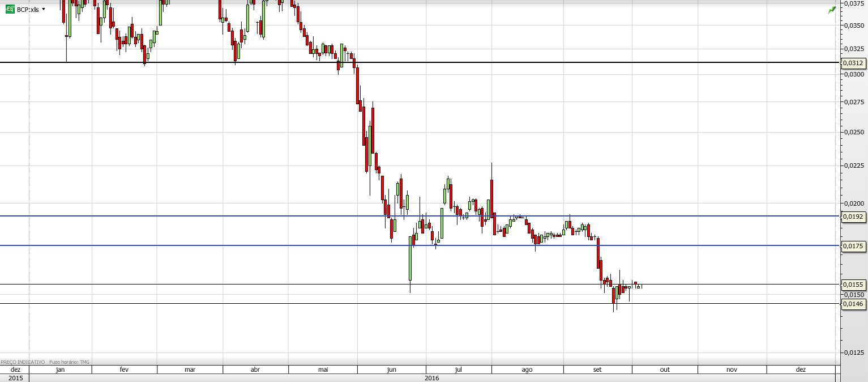The width and height of the screenshot is (868, 382).
Task: Click the 0,0375 price axis value
Action: 854,3
